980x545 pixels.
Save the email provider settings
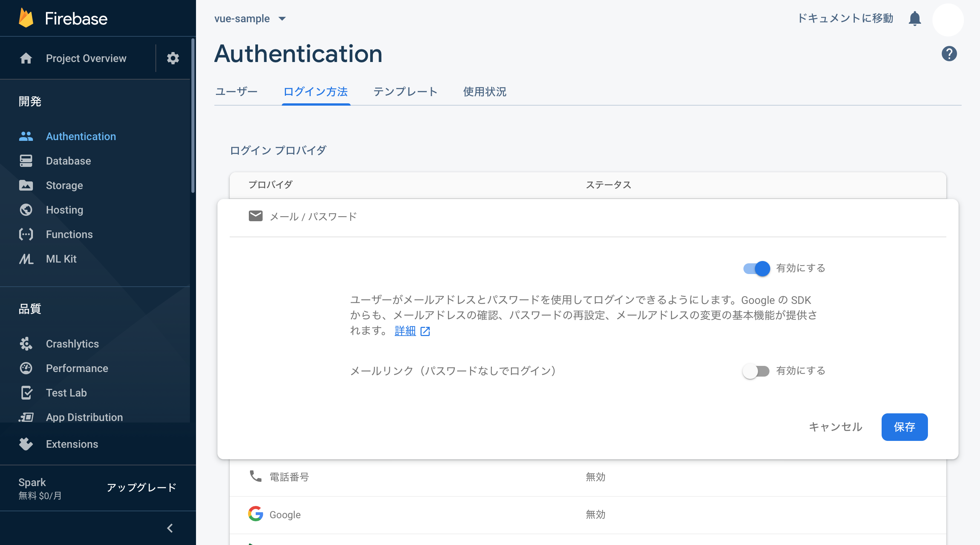tap(905, 427)
